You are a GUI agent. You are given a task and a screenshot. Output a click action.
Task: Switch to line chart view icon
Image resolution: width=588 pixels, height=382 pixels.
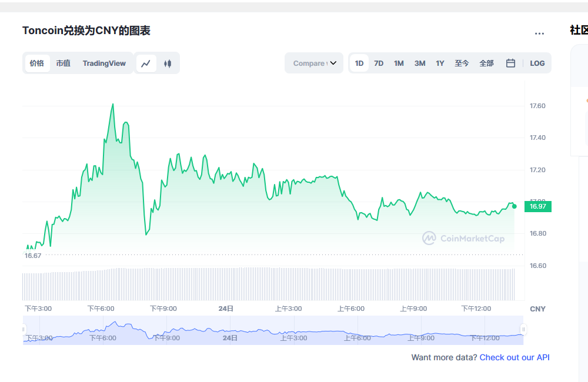146,63
